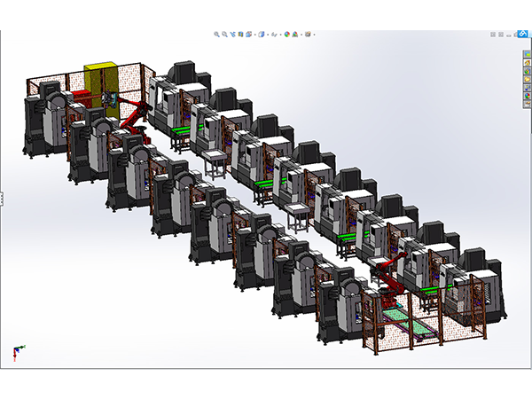Open Edit Appearance color ball in top toolbar

(x=287, y=35)
